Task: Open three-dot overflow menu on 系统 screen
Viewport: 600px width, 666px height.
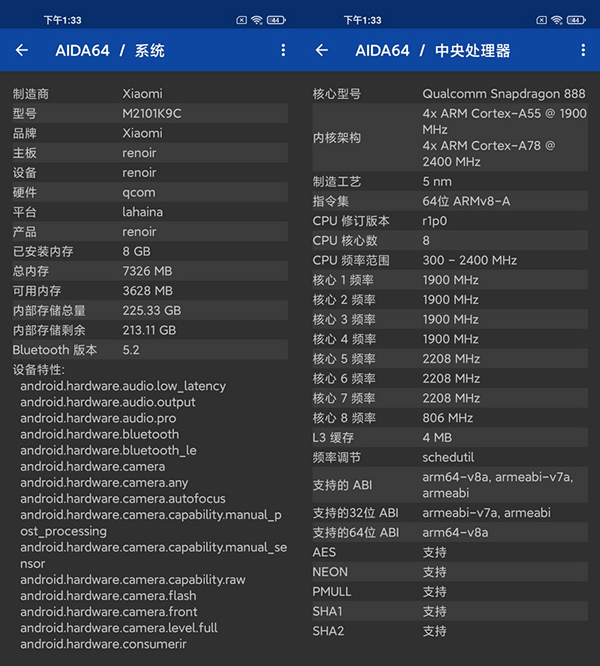Action: point(283,50)
